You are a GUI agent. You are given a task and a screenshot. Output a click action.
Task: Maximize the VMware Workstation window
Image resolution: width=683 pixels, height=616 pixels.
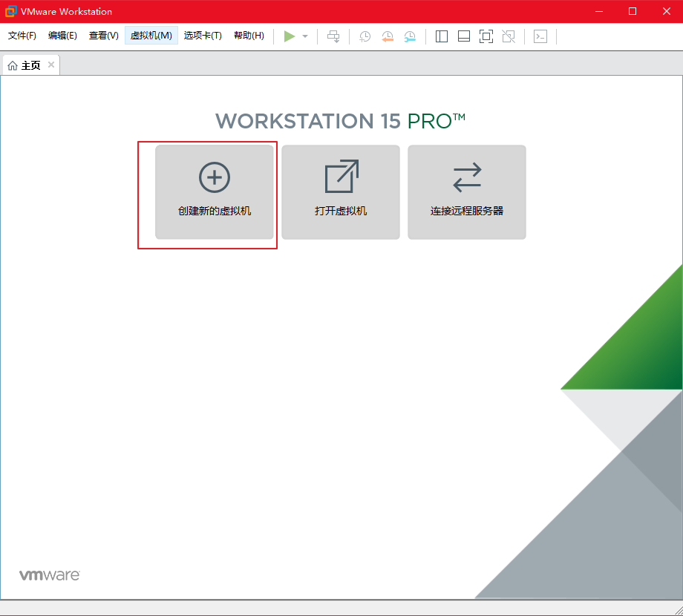click(633, 11)
